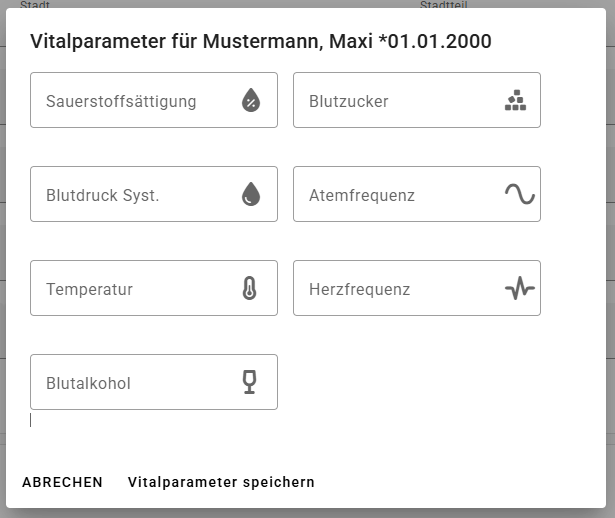This screenshot has width=615, height=518.
Task: Click the Blutzucker sugar cubes icon
Action: (x=515, y=100)
